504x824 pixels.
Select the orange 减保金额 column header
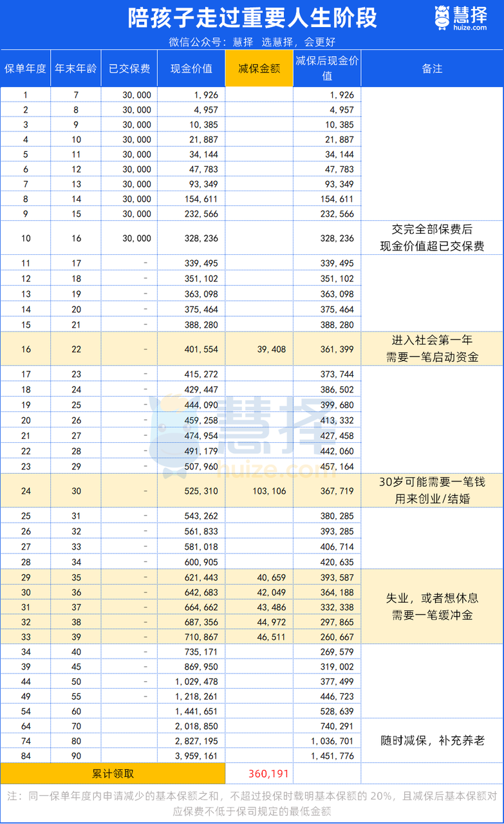[x=259, y=68]
